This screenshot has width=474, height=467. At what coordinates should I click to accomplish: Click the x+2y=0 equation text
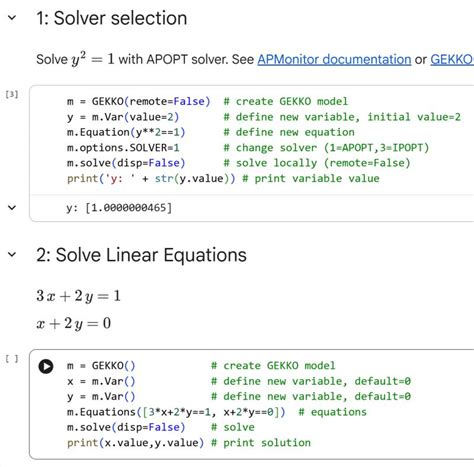[x=73, y=323]
